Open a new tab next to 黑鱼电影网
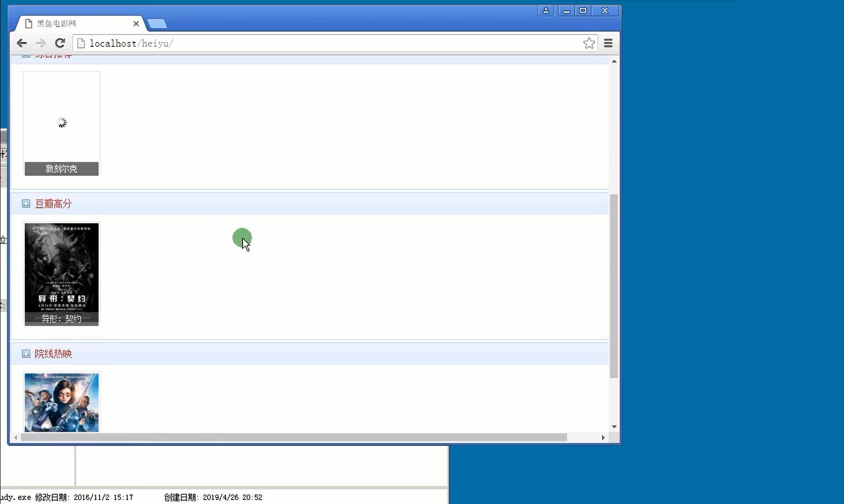This screenshot has width=844, height=504. tap(157, 23)
